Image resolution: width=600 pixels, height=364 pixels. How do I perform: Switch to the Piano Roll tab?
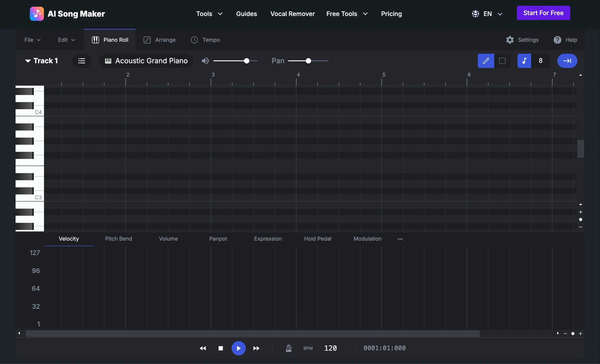[110, 40]
